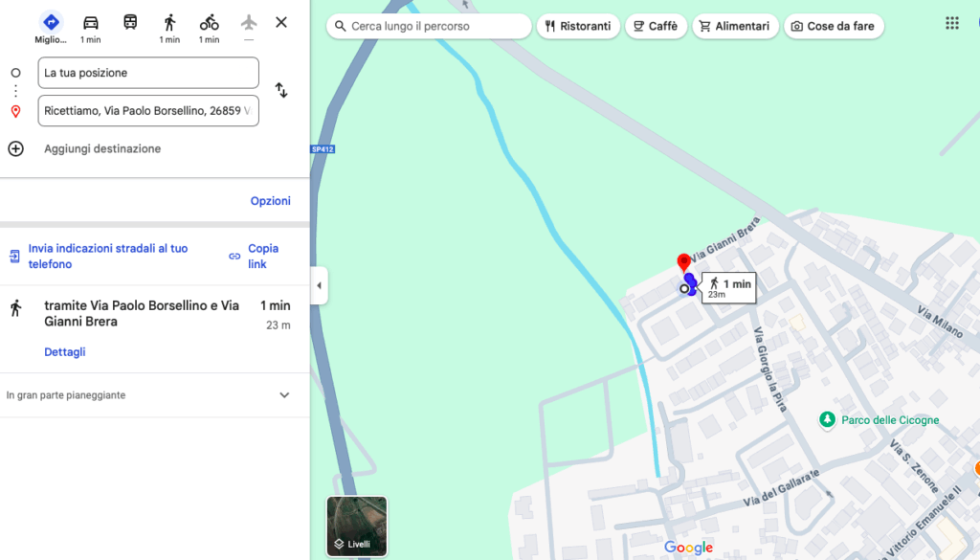Select the best travel mode icon
The width and height of the screenshot is (980, 560).
pyautogui.click(x=51, y=23)
